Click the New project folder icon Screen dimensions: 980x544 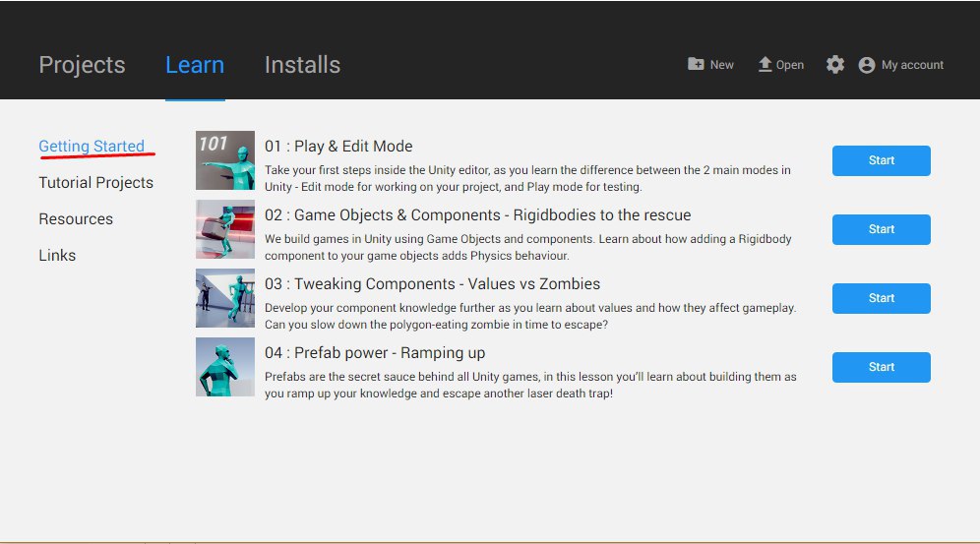point(696,64)
